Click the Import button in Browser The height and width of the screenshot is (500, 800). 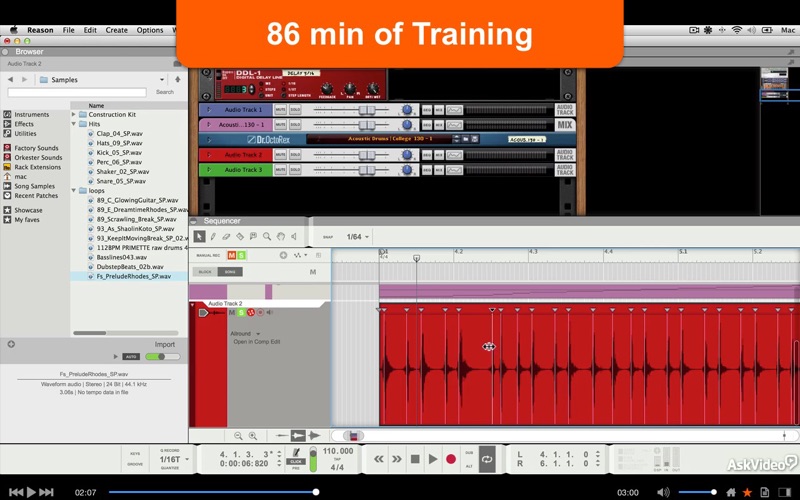[164, 344]
